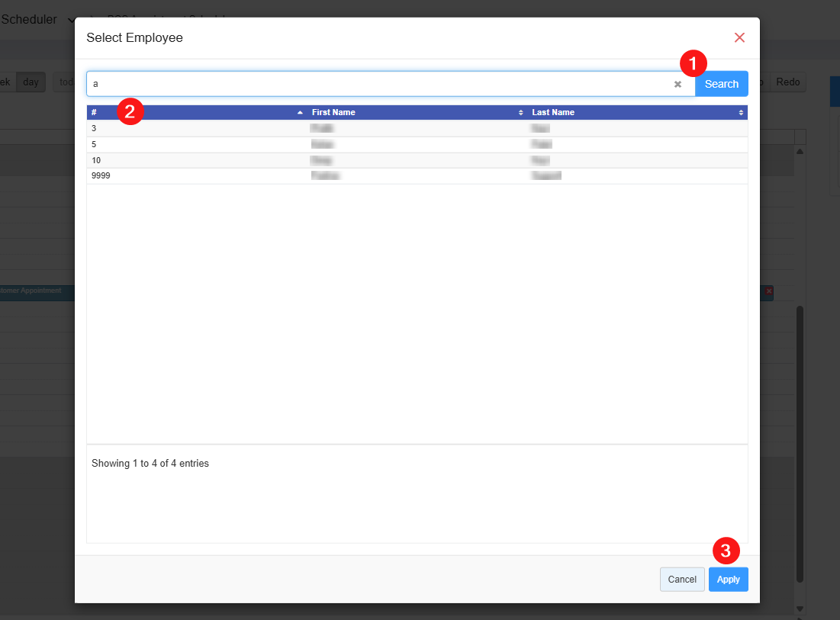Viewport: 840px width, 620px height.
Task: Select the employee row numbered 9999
Action: [x=417, y=176]
